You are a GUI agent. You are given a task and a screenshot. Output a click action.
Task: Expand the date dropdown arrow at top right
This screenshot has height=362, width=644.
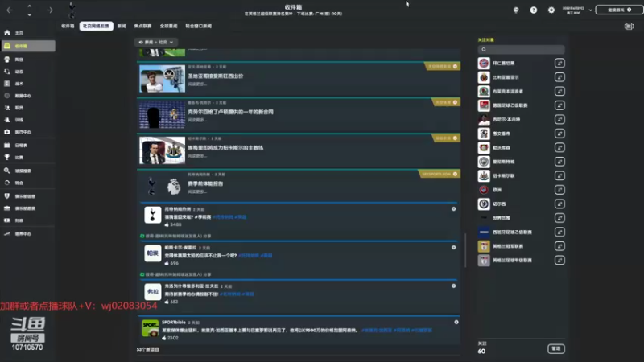(x=591, y=10)
